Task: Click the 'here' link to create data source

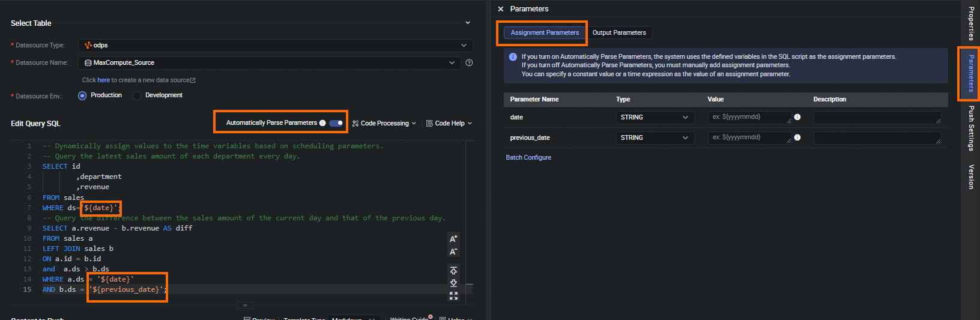Action: tap(104, 80)
